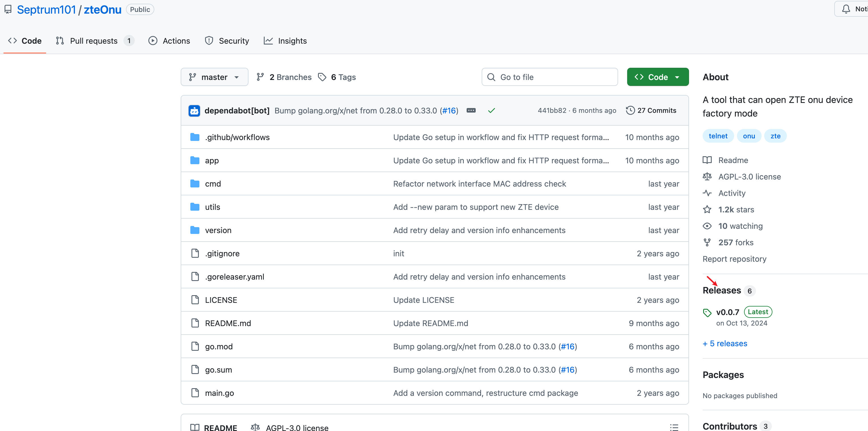Open the zteOnu repository name link
Screen dimensions: 868x431
coord(102,10)
